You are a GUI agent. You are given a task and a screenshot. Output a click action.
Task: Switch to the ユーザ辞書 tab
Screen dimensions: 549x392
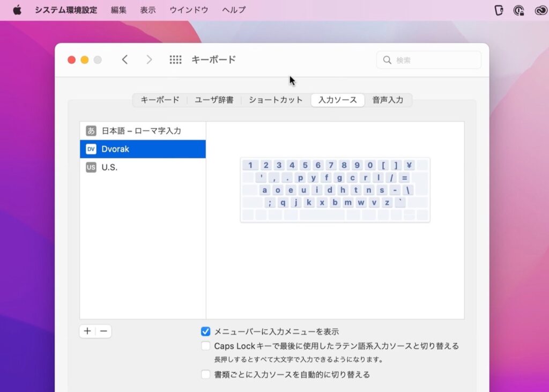pyautogui.click(x=214, y=100)
